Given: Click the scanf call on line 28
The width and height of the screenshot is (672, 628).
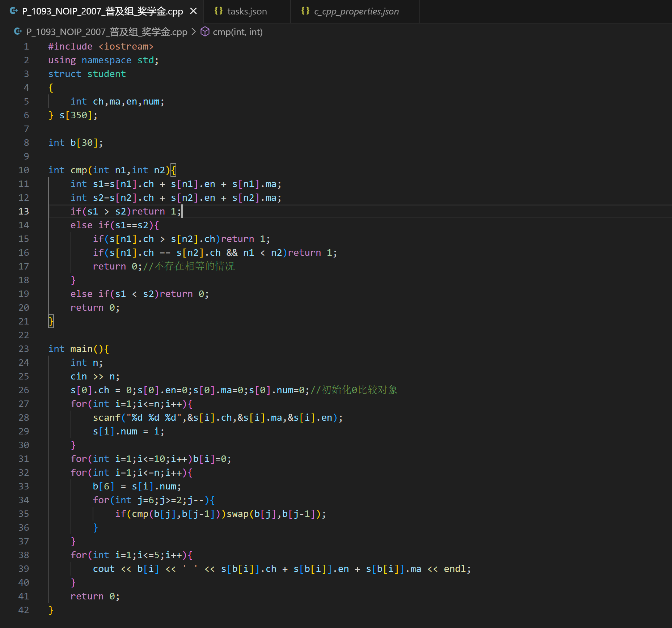Looking at the screenshot, I should [106, 417].
